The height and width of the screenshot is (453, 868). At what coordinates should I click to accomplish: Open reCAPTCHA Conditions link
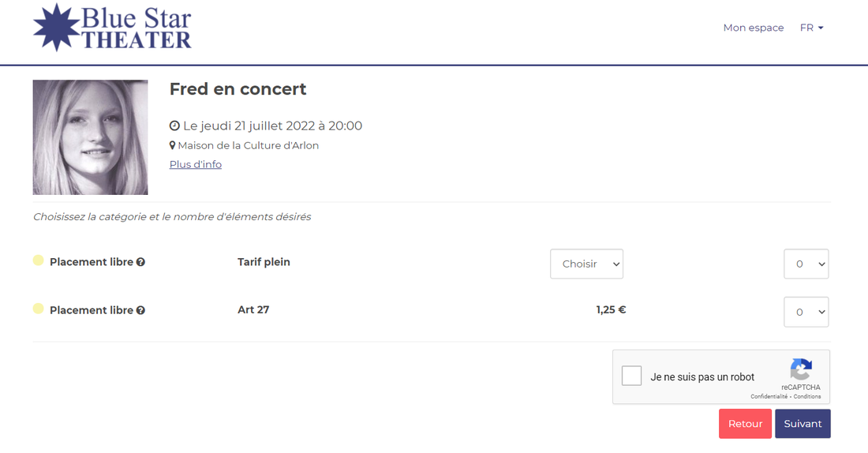pyautogui.click(x=808, y=397)
